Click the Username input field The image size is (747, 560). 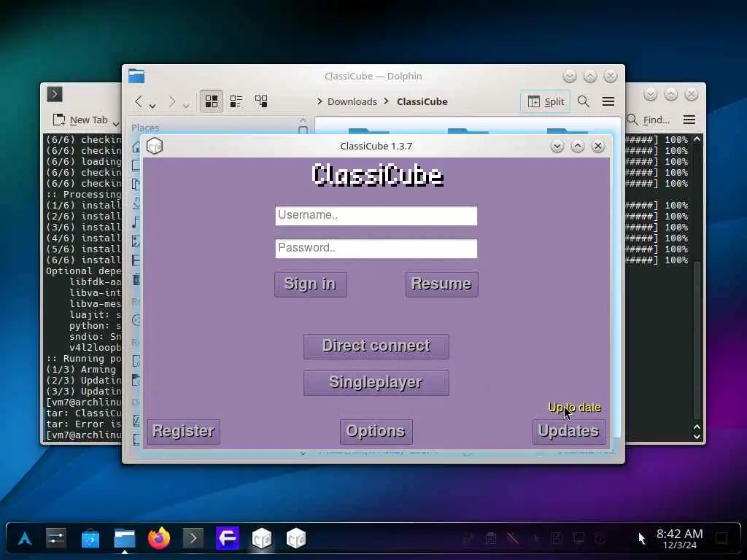[x=376, y=216]
